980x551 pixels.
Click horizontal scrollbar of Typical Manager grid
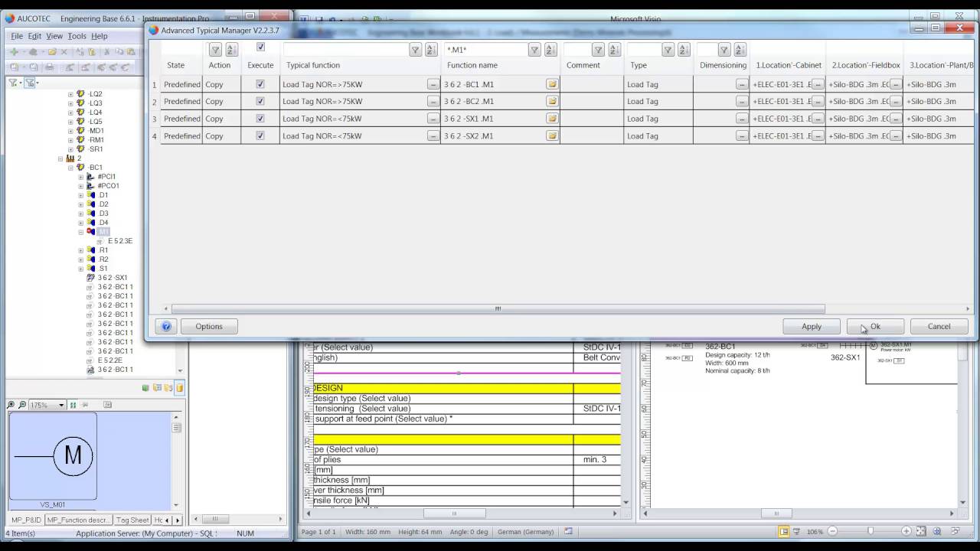pos(498,308)
